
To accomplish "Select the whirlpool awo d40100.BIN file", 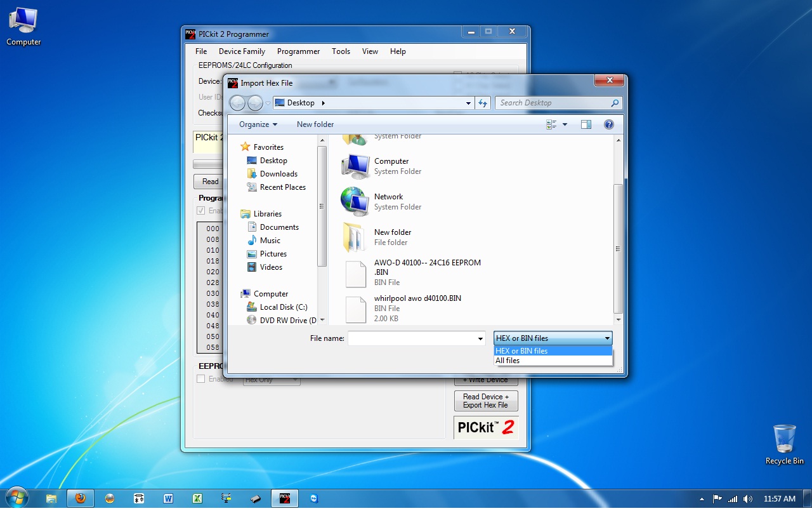I will pos(417,298).
